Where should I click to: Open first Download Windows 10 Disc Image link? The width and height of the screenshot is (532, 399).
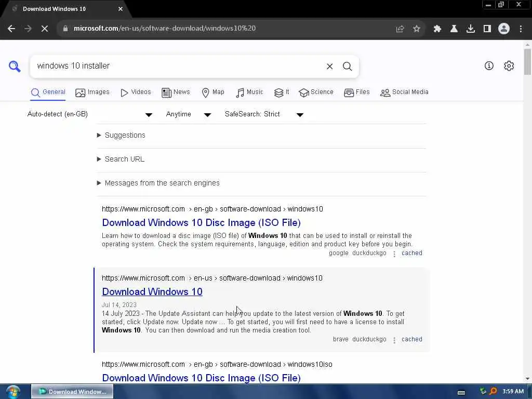pyautogui.click(x=201, y=223)
